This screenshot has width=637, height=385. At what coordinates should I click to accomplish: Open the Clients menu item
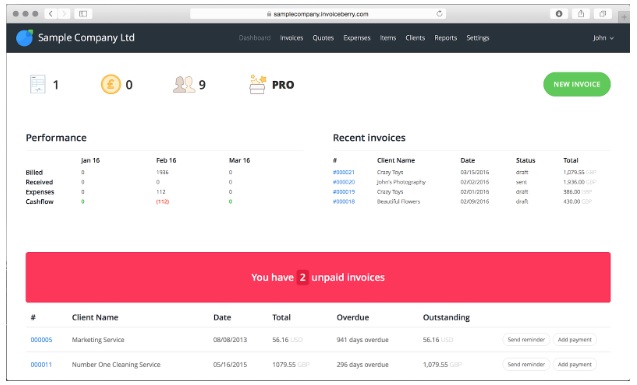click(415, 38)
